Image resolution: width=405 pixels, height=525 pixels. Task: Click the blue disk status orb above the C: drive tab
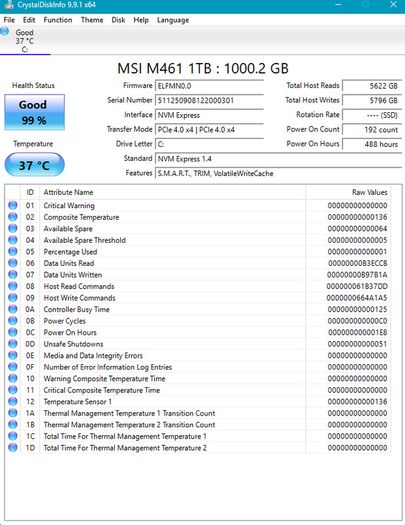[5, 31]
